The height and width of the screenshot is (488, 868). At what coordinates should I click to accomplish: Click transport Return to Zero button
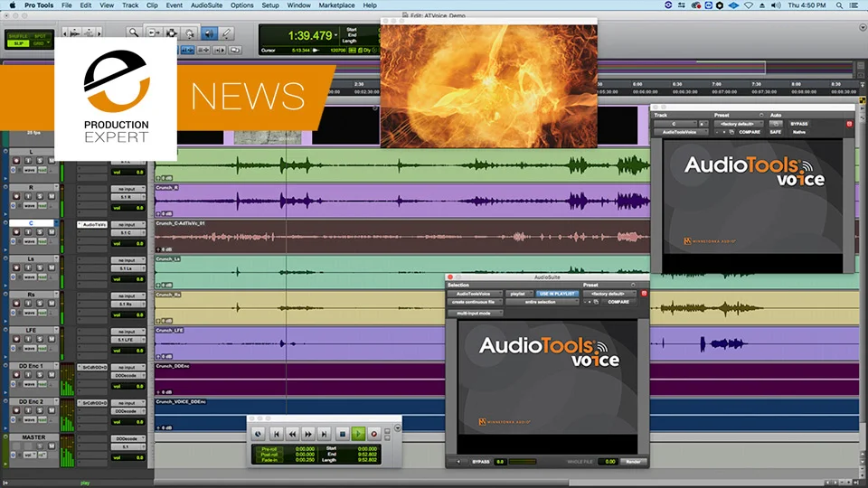[x=277, y=435]
